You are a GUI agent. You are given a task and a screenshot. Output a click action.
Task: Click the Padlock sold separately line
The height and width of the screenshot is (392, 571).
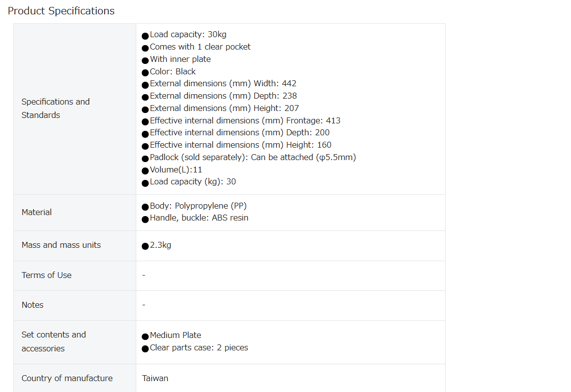pos(253,158)
